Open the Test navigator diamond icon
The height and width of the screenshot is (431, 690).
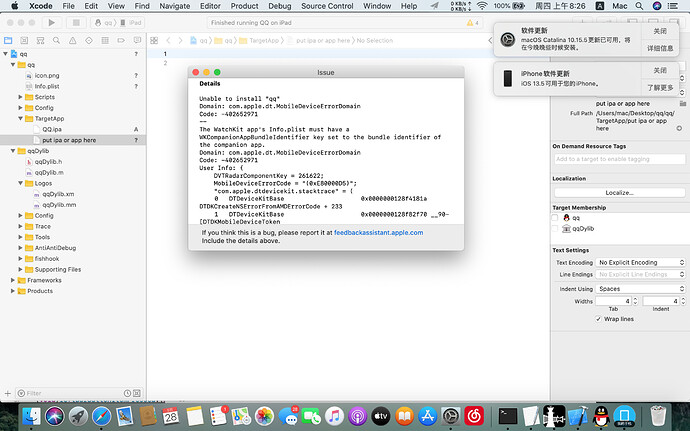coord(89,41)
